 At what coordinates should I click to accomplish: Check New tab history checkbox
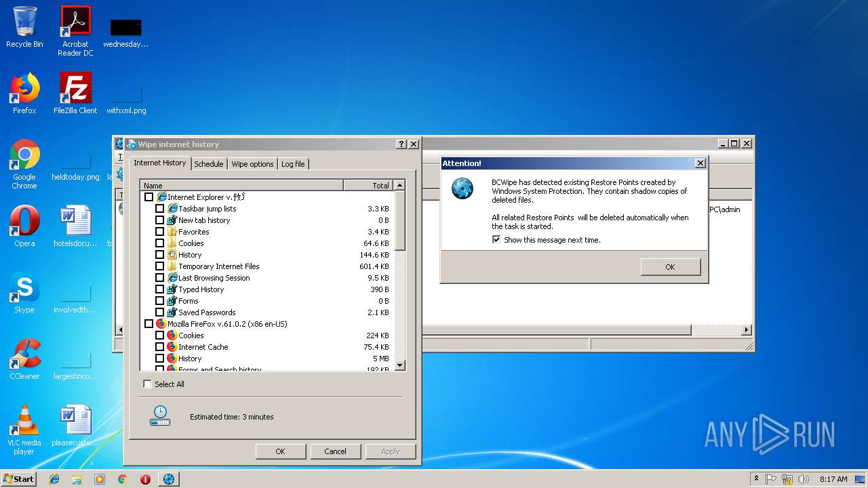(160, 220)
